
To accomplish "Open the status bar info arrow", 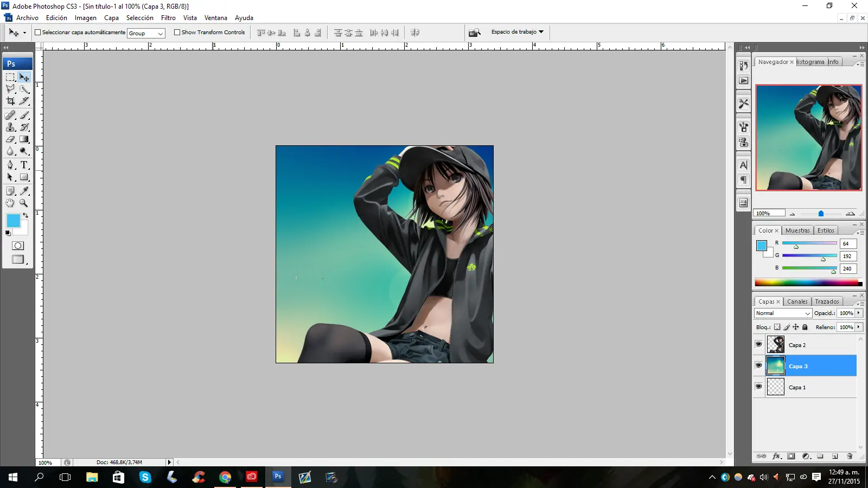I will (x=169, y=463).
